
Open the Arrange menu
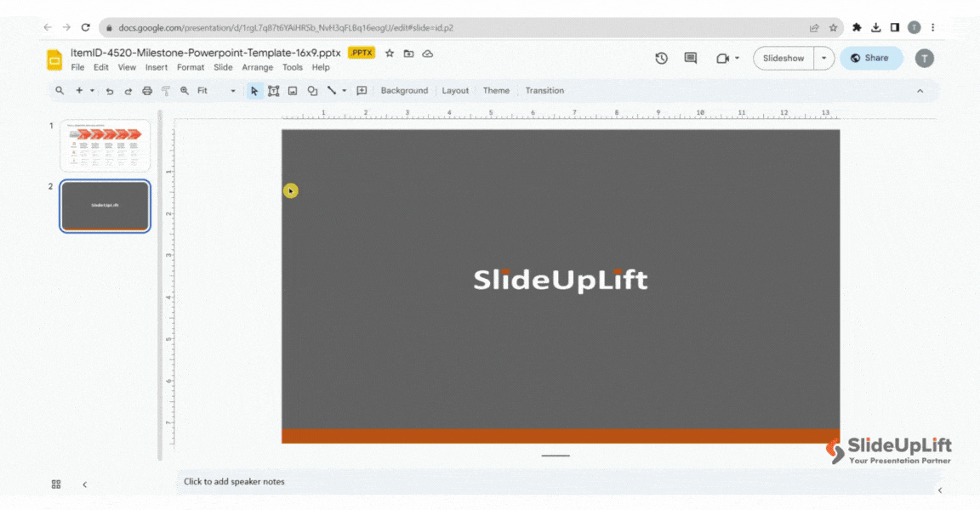tap(257, 67)
